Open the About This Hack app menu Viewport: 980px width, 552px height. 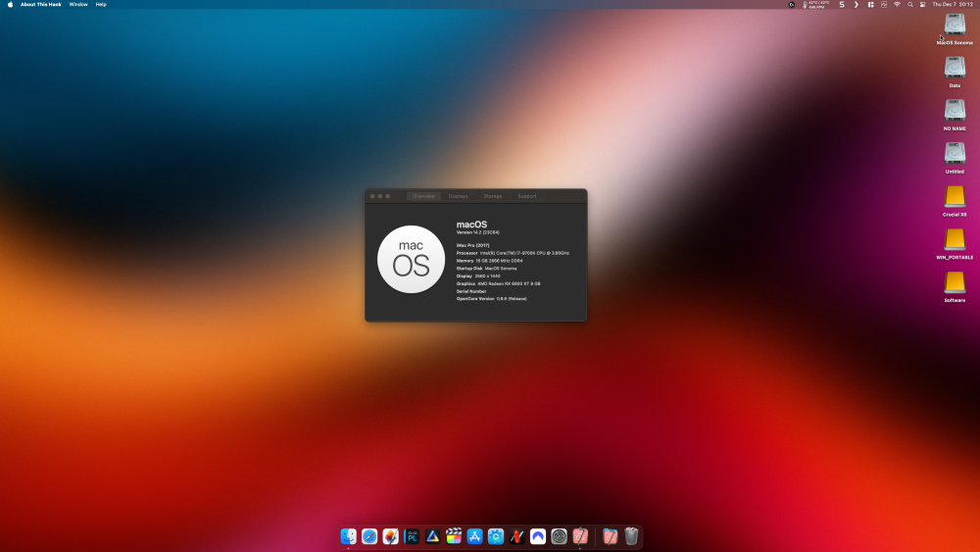40,4
